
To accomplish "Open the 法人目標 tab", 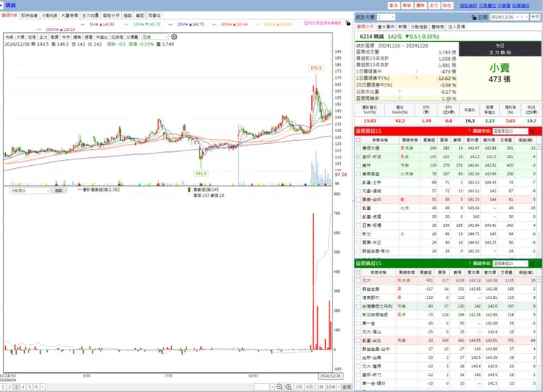I will coord(456,26).
